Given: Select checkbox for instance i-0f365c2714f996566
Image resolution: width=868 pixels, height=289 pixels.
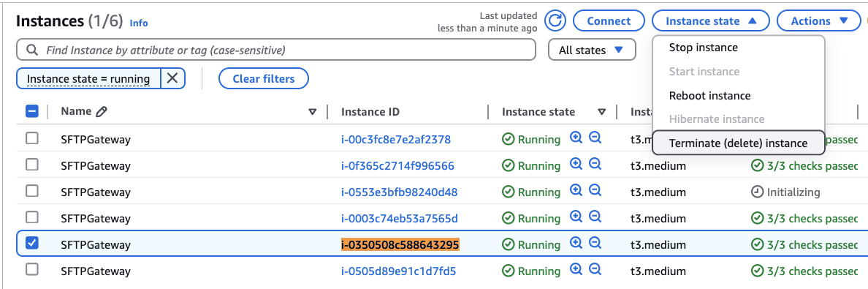Looking at the screenshot, I should pos(32,165).
